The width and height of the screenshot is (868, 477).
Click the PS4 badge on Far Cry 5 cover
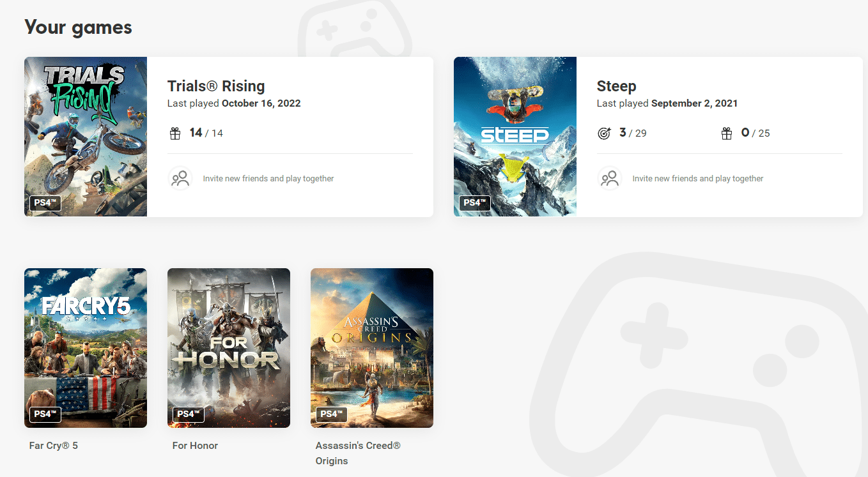[x=45, y=414]
